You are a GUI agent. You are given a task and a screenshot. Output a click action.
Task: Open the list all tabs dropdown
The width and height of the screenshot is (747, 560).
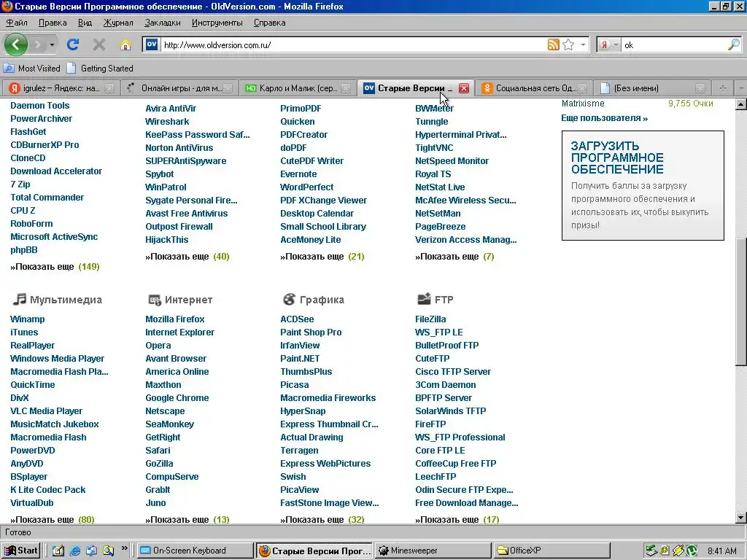coord(741,88)
